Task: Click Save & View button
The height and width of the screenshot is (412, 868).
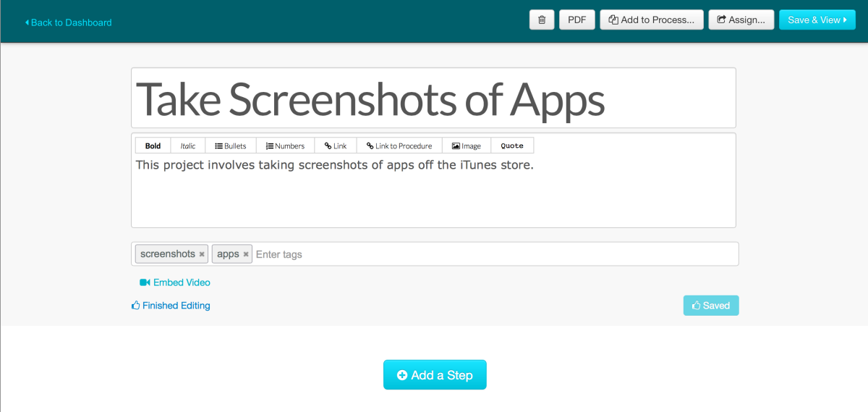Action: tap(817, 20)
